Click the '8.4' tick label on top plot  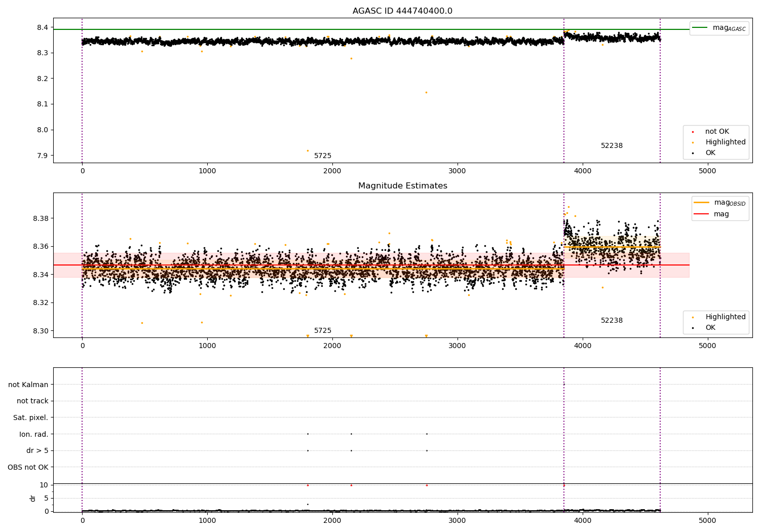[x=43, y=27]
